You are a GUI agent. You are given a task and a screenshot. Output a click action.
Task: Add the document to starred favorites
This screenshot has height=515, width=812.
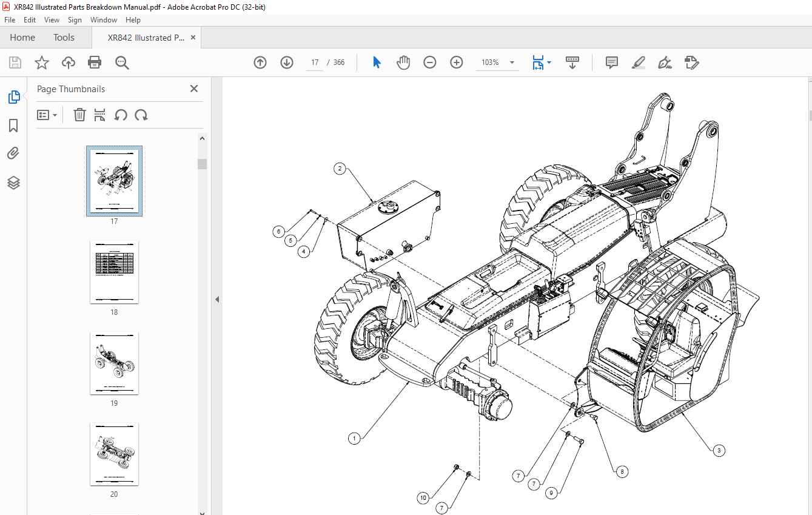[x=41, y=62]
